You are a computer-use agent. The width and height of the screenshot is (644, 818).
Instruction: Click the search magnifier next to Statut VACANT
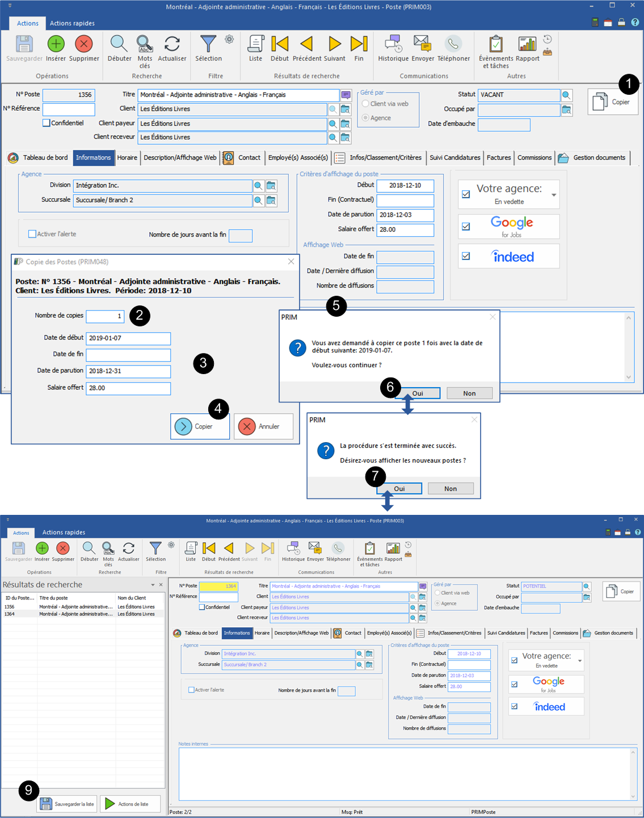[566, 95]
